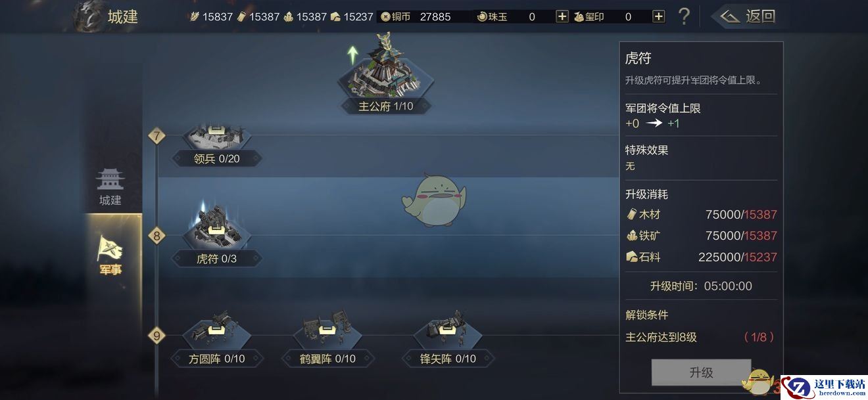The height and width of the screenshot is (400, 868).
Task: Select the level 7 tier marker
Action: [156, 137]
